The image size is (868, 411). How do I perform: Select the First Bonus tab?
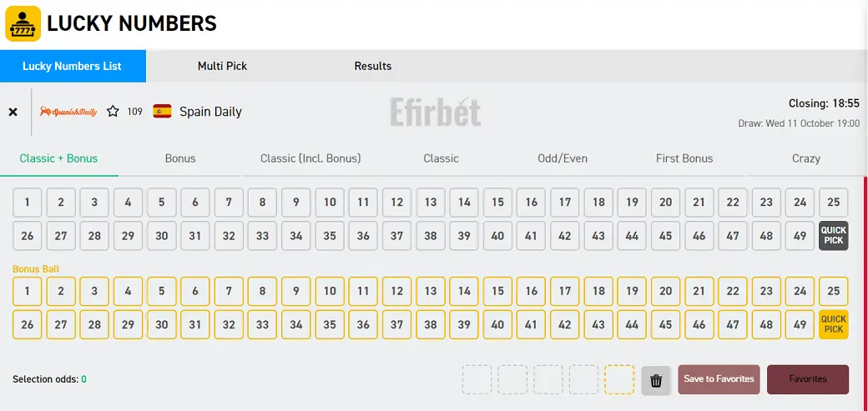click(x=684, y=158)
